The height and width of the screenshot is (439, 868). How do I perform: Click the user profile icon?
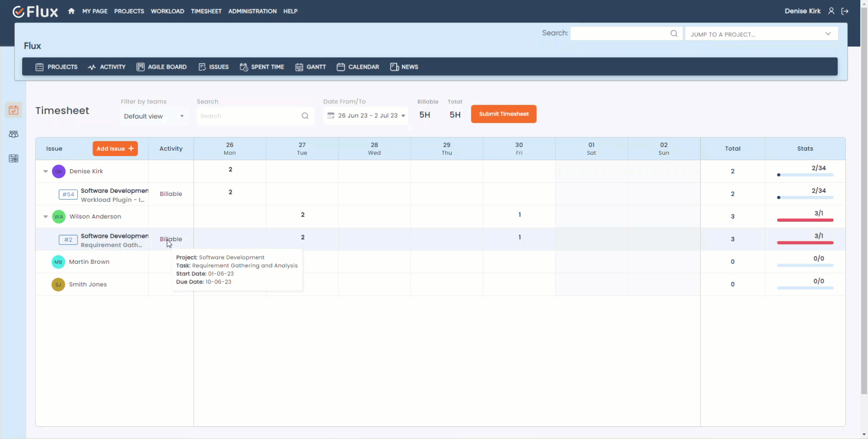[831, 11]
